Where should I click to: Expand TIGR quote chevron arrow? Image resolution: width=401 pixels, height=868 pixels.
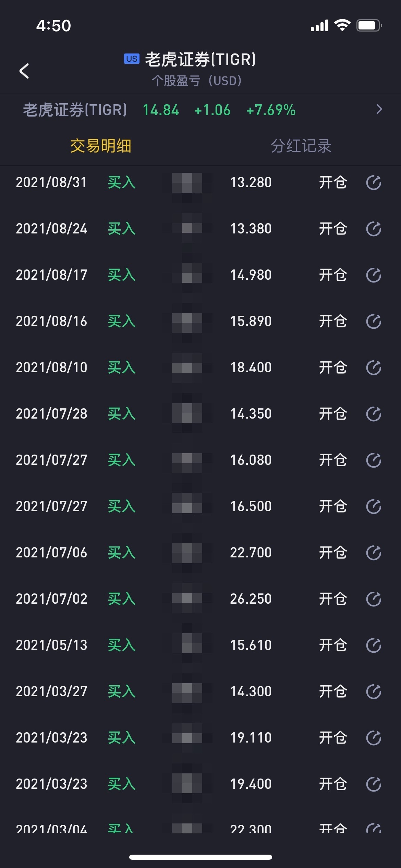coord(379,109)
